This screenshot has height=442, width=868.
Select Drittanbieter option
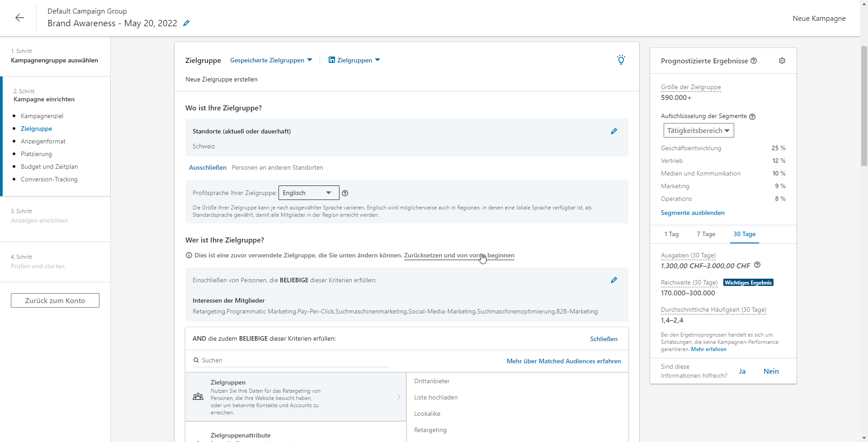click(x=432, y=381)
